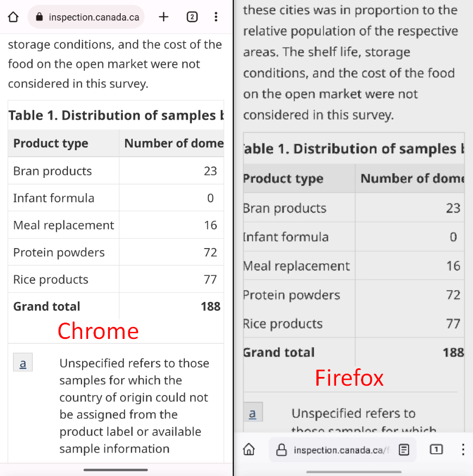473x476 pixels.
Task: Tap the Firefox home icon
Action: click(249, 449)
